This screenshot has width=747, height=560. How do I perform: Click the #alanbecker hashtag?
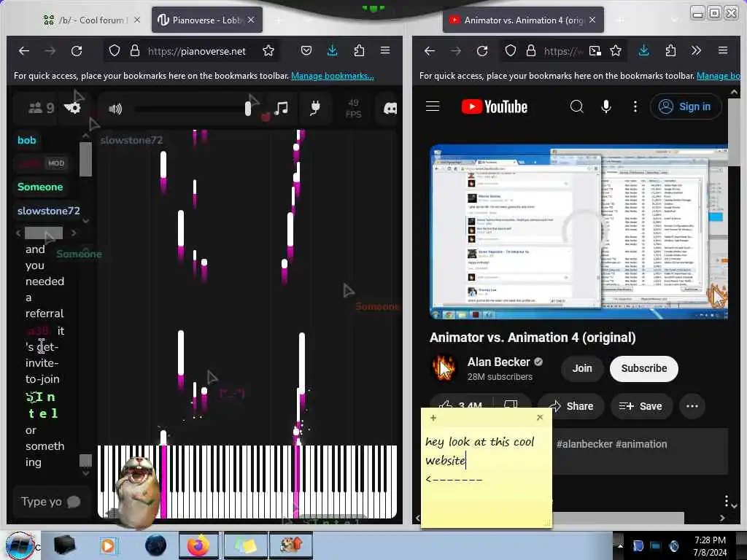[584, 444]
